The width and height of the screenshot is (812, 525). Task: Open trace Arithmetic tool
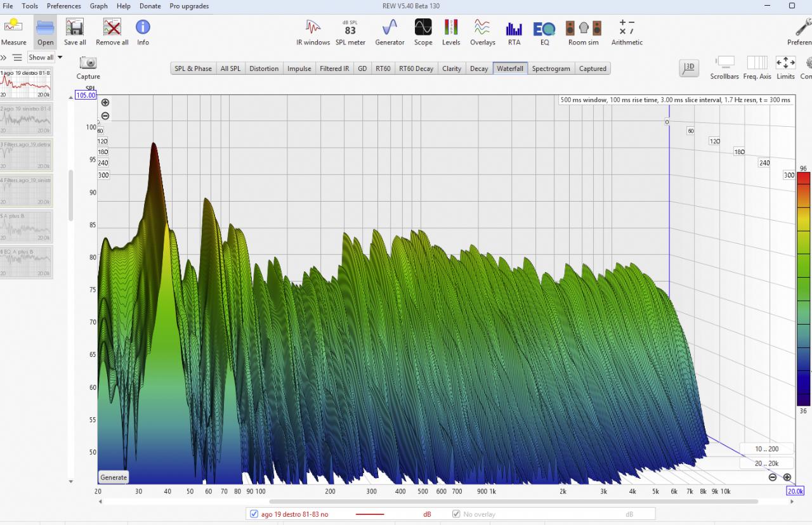click(x=627, y=32)
